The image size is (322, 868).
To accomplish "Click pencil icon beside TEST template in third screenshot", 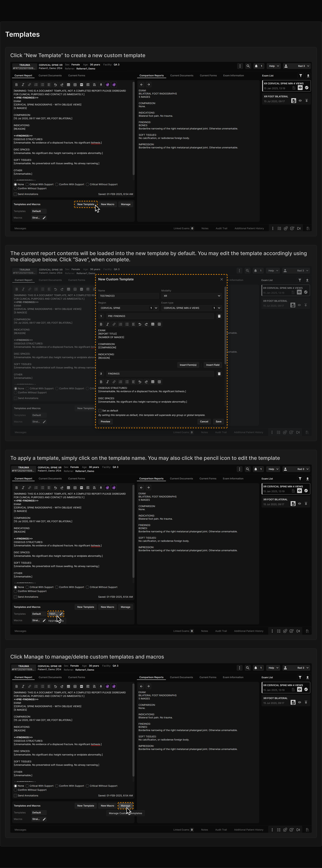I will (61, 614).
